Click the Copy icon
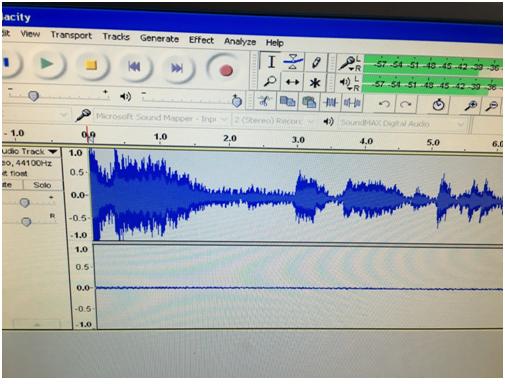This screenshot has height=384, width=505. tap(287, 101)
